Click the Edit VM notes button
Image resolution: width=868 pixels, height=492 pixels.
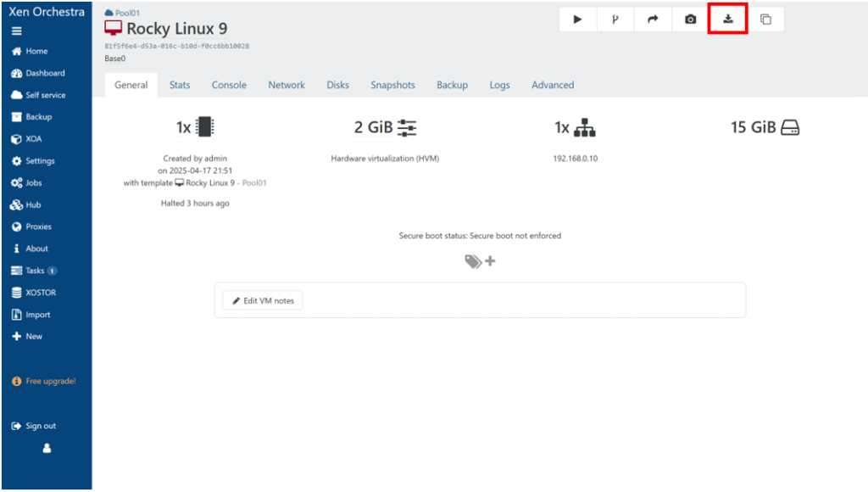click(263, 301)
